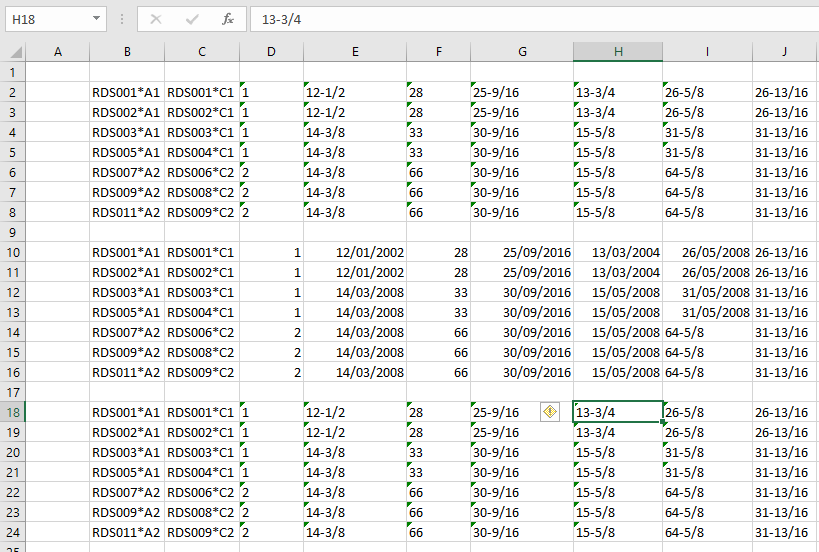This screenshot has height=552, width=819.
Task: Click the Enter checkmark icon in formula bar
Action: [191, 19]
